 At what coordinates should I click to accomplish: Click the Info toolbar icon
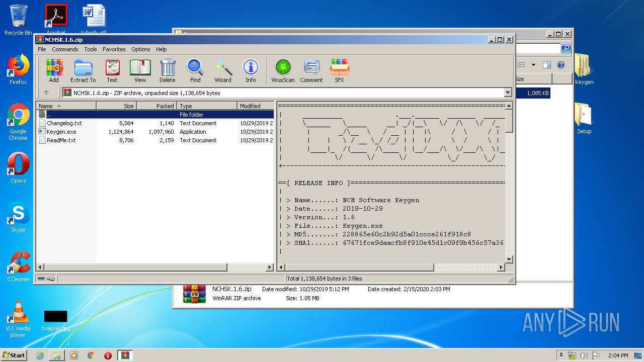251,71
